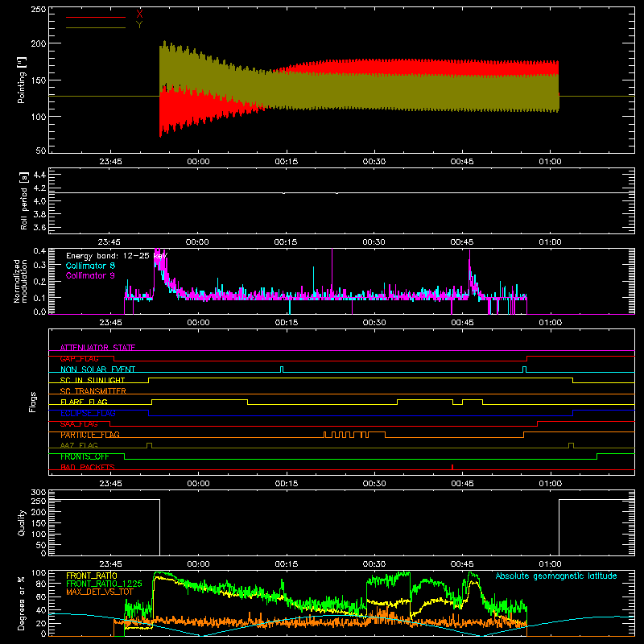Click the olive Y legend line sample
644x644 pixels.
(x=95, y=28)
